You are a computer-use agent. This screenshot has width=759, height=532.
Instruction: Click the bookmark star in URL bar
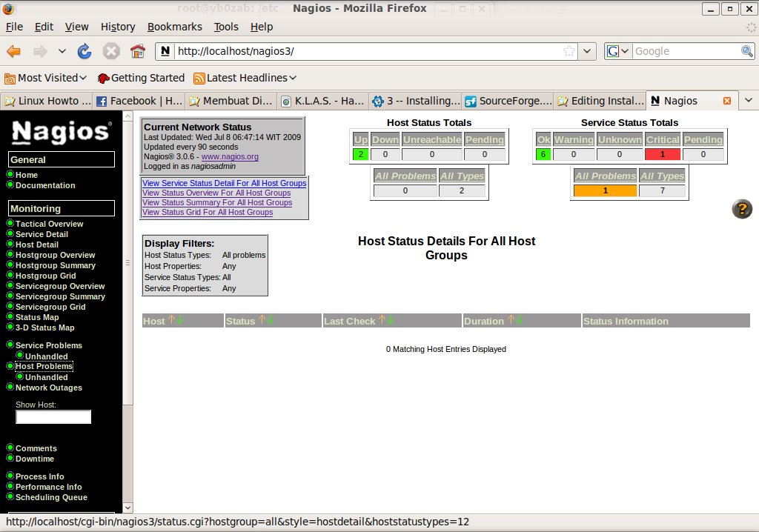tap(569, 51)
